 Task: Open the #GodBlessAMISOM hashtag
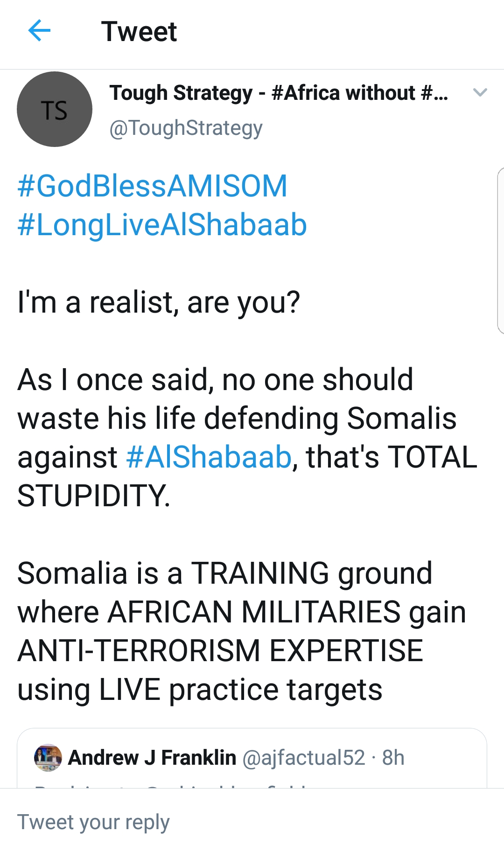[x=152, y=186]
